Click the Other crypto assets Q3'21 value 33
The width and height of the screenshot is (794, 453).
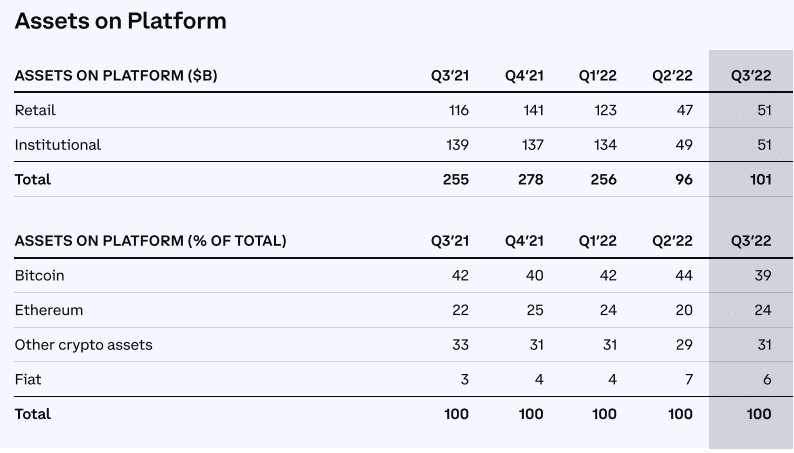pyautogui.click(x=460, y=345)
